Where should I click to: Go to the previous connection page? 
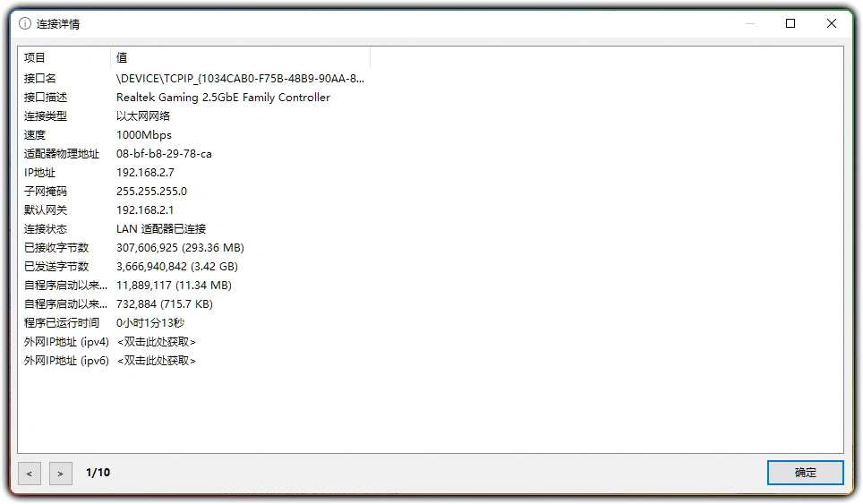pyautogui.click(x=29, y=473)
